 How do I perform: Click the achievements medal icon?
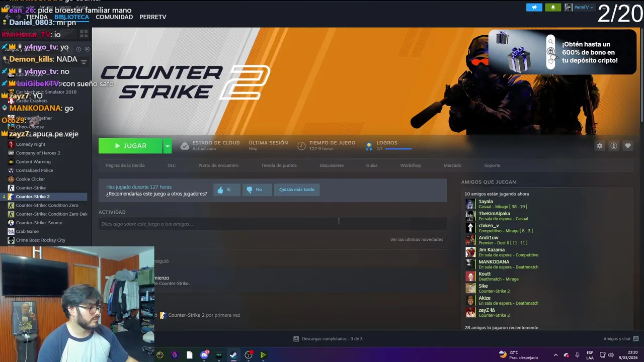pos(369,146)
